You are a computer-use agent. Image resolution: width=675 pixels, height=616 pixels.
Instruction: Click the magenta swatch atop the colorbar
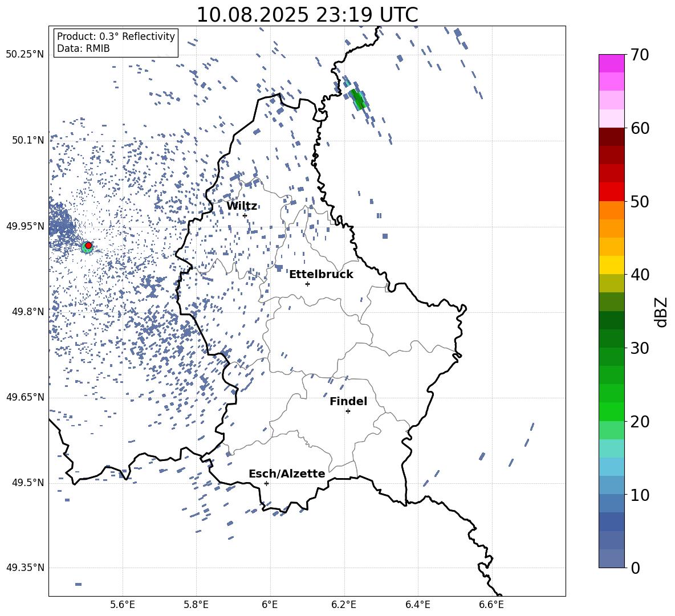coord(611,63)
